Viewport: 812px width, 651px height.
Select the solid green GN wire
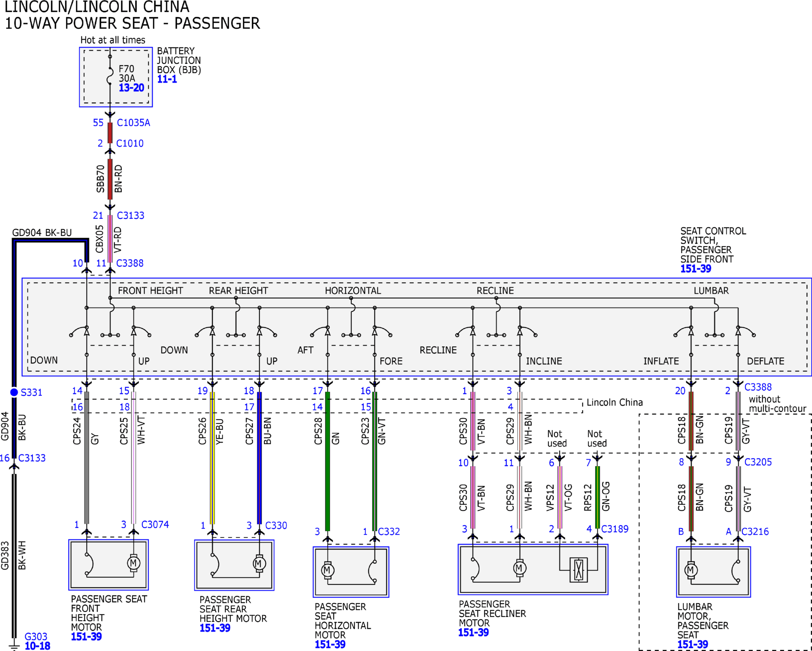[327, 461]
